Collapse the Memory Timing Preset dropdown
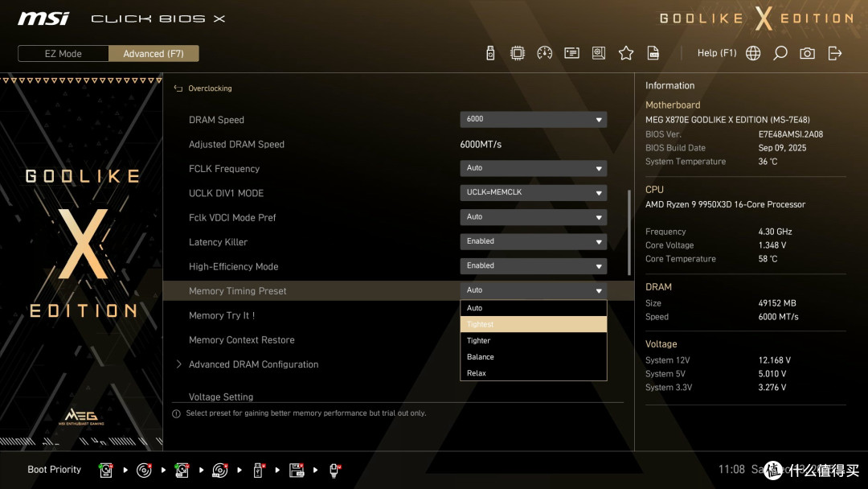 click(x=533, y=290)
